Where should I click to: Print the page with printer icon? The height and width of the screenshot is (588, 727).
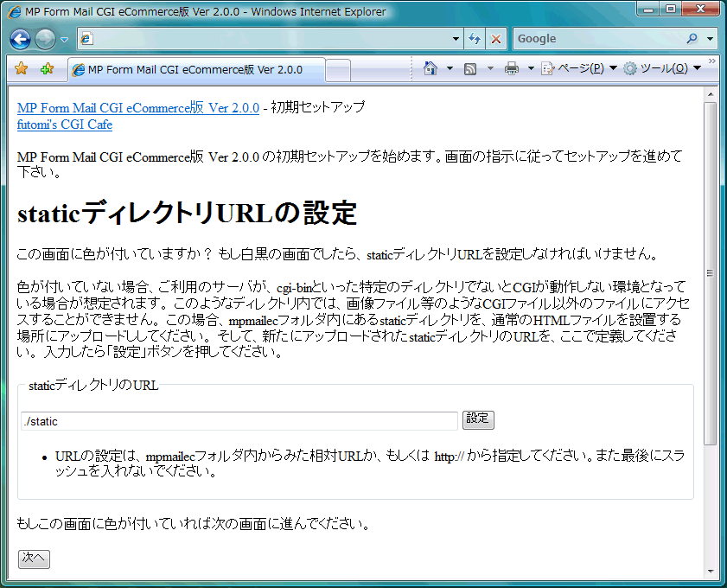tap(512, 68)
